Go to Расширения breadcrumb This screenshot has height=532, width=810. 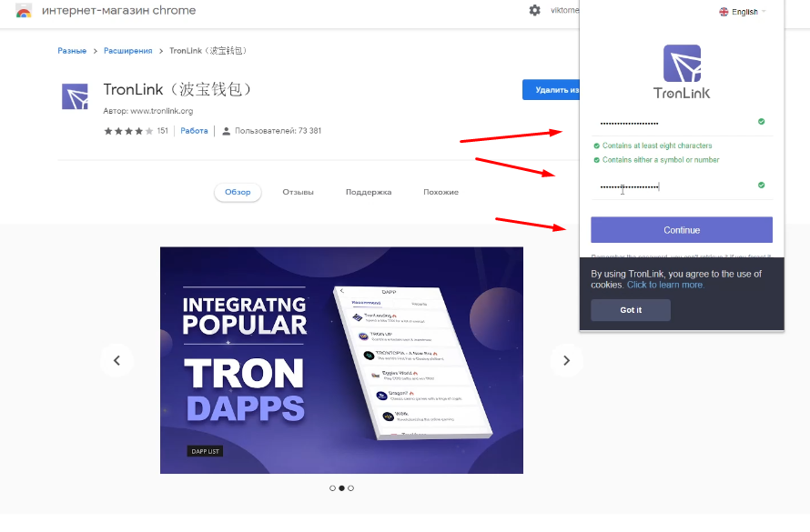pos(128,51)
